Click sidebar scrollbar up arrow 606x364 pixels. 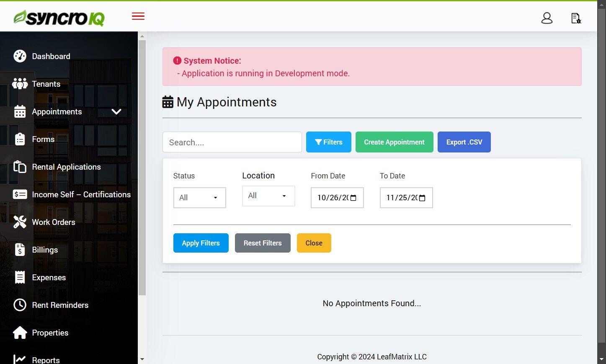[142, 36]
